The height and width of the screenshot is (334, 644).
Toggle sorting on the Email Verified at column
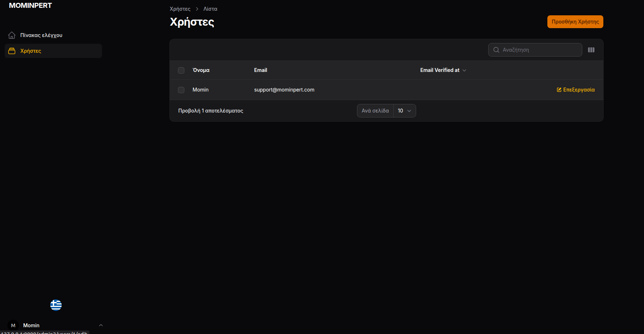tap(440, 70)
